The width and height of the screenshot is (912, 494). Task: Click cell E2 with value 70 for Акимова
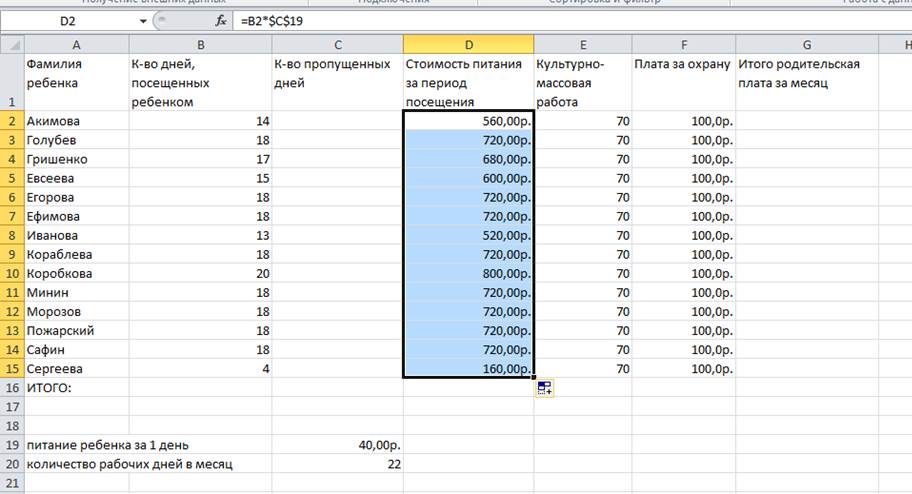pos(583,121)
